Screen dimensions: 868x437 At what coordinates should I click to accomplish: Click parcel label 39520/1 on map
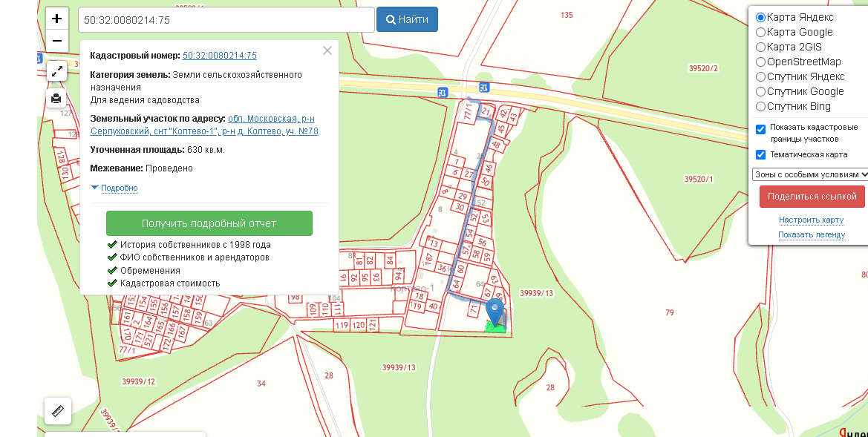pos(699,180)
